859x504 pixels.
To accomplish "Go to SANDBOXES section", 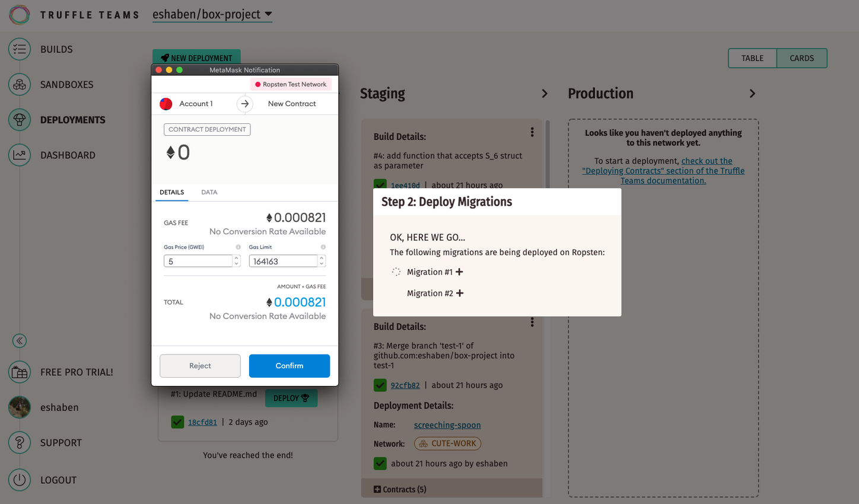I will tap(67, 84).
